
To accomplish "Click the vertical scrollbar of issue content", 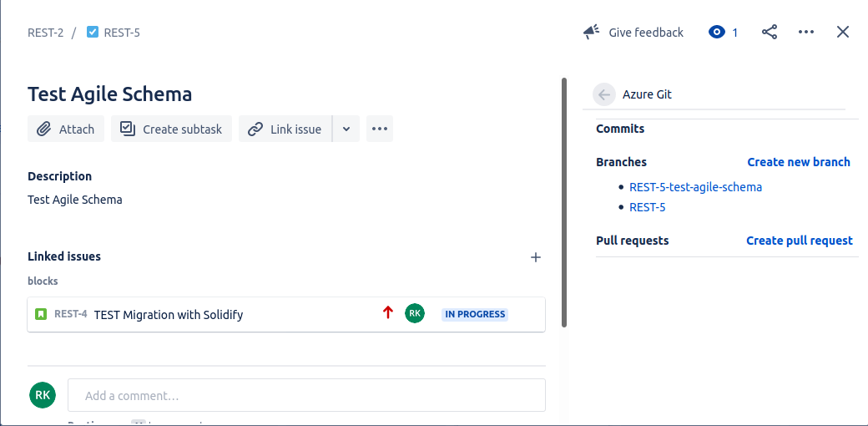I will click(x=564, y=202).
